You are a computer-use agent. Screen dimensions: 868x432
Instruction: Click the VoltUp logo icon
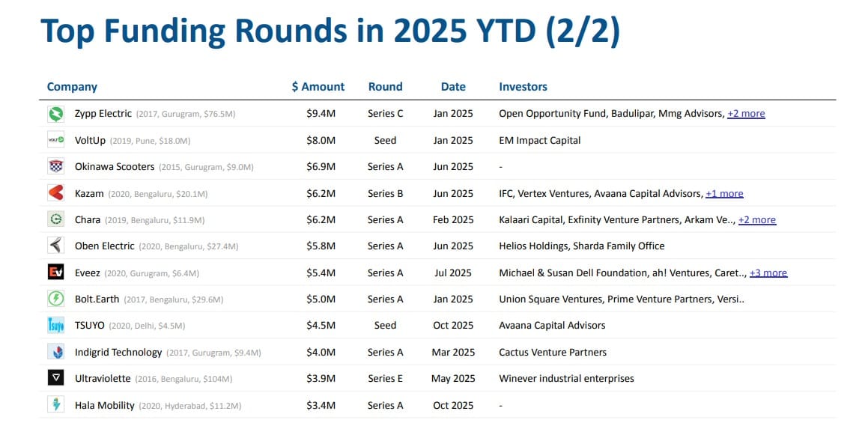55,140
